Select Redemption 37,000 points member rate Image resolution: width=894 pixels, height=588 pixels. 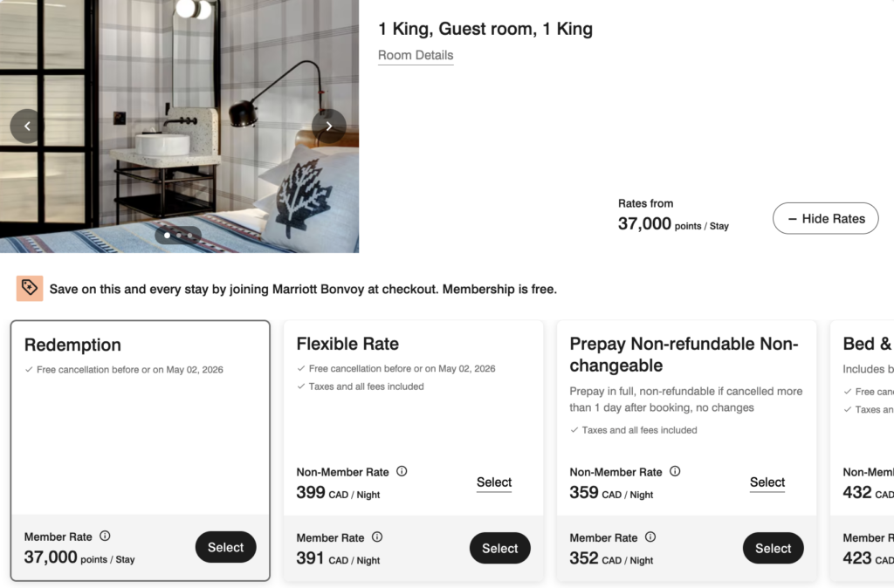coord(225,547)
